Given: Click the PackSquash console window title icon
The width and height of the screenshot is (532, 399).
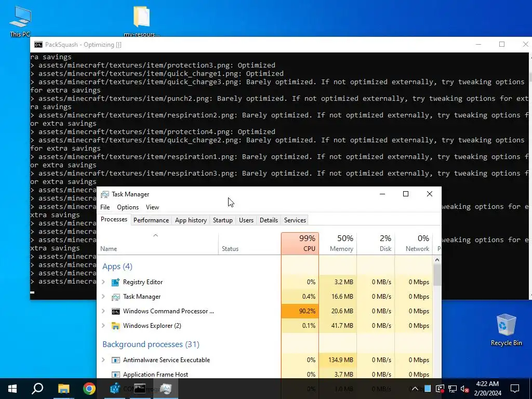Looking at the screenshot, I should (x=38, y=45).
